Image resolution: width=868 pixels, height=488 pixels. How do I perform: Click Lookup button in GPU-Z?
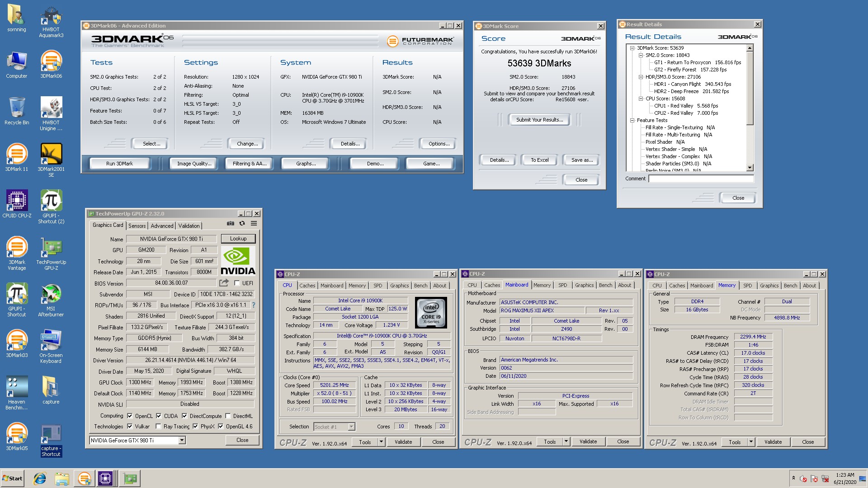click(x=238, y=239)
